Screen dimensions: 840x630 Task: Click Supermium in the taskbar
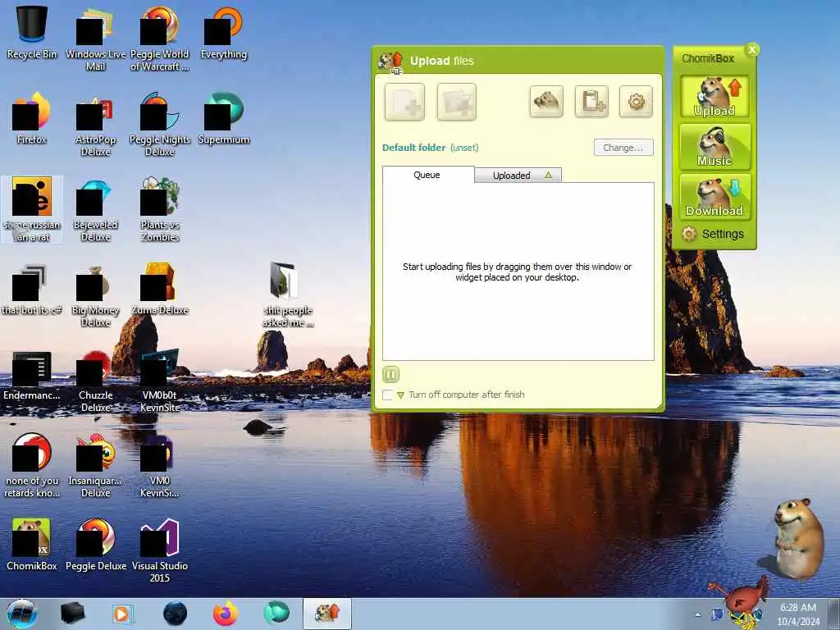click(276, 614)
